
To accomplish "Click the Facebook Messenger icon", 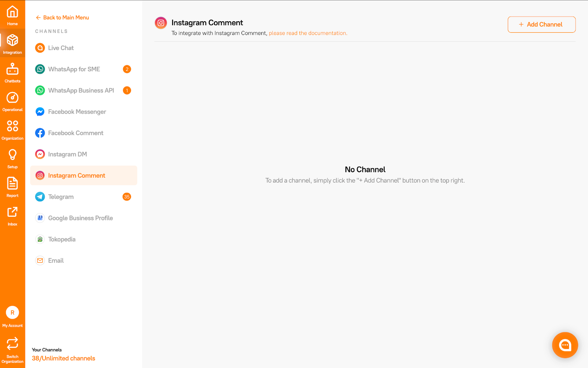I will pyautogui.click(x=40, y=112).
